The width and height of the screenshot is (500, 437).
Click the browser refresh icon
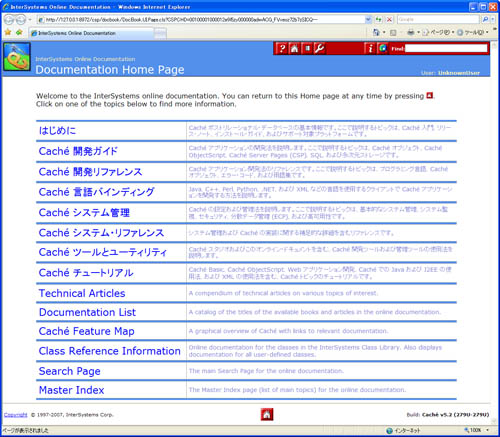pos(378,20)
